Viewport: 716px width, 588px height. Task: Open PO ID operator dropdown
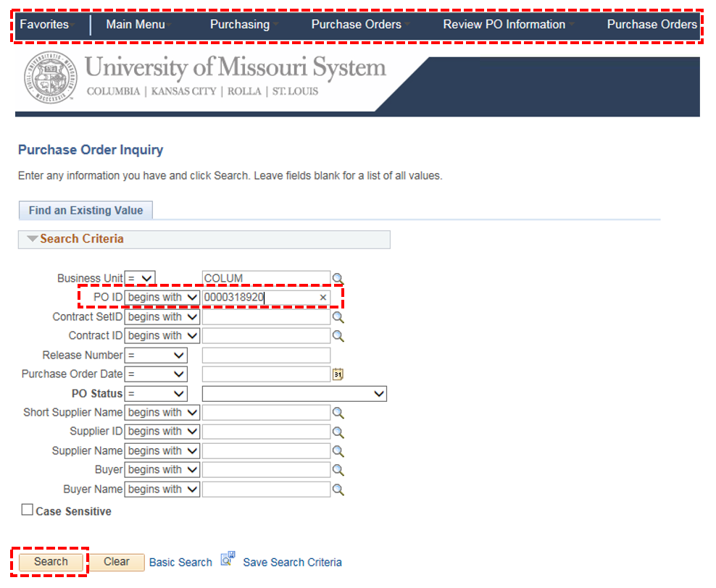pos(162,298)
